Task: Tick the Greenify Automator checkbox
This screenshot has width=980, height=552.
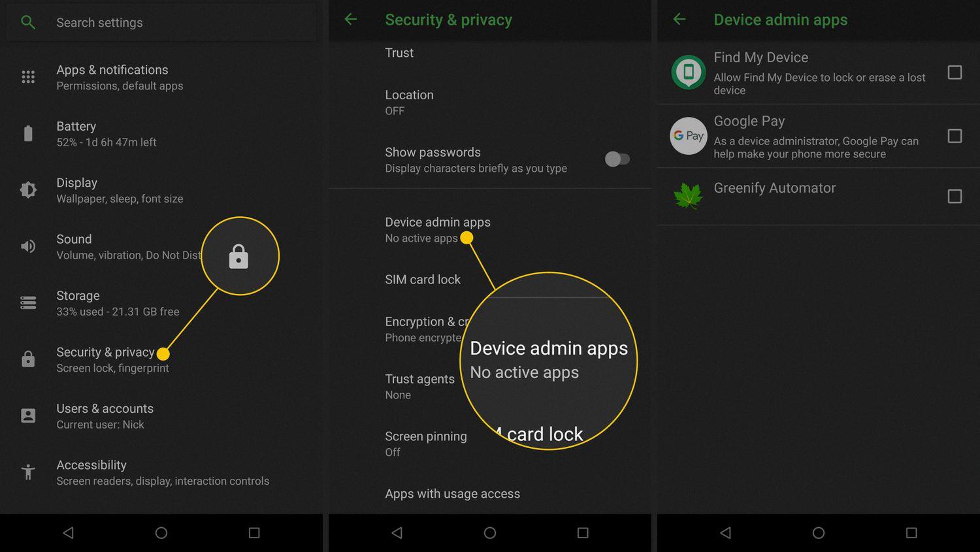Action: tap(955, 196)
